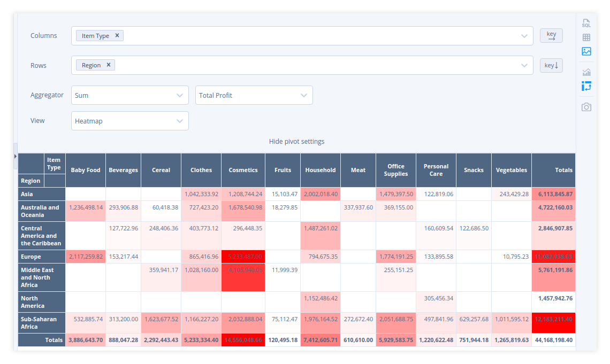Viewport: 610px width, 364px height.
Task: Change the View dropdown from Heatmap
Action: tap(129, 121)
